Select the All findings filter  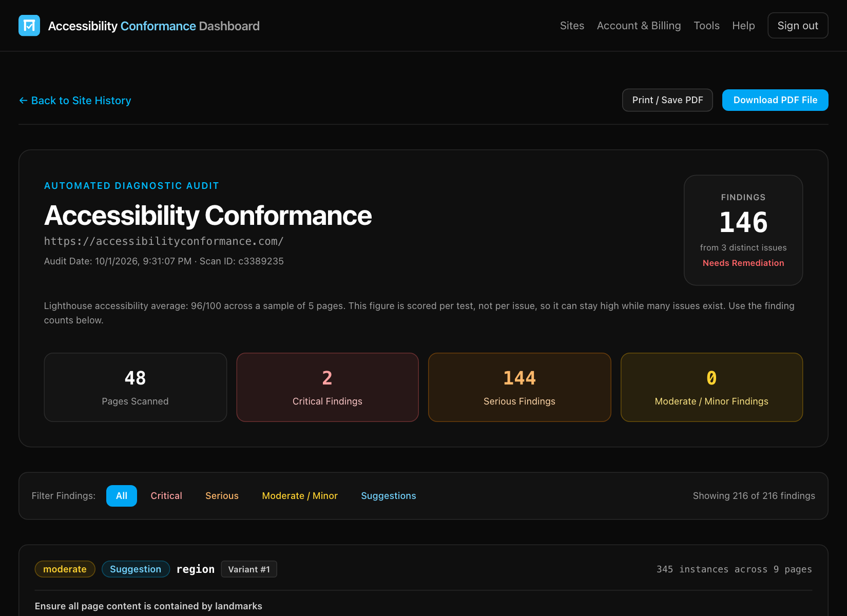122,496
